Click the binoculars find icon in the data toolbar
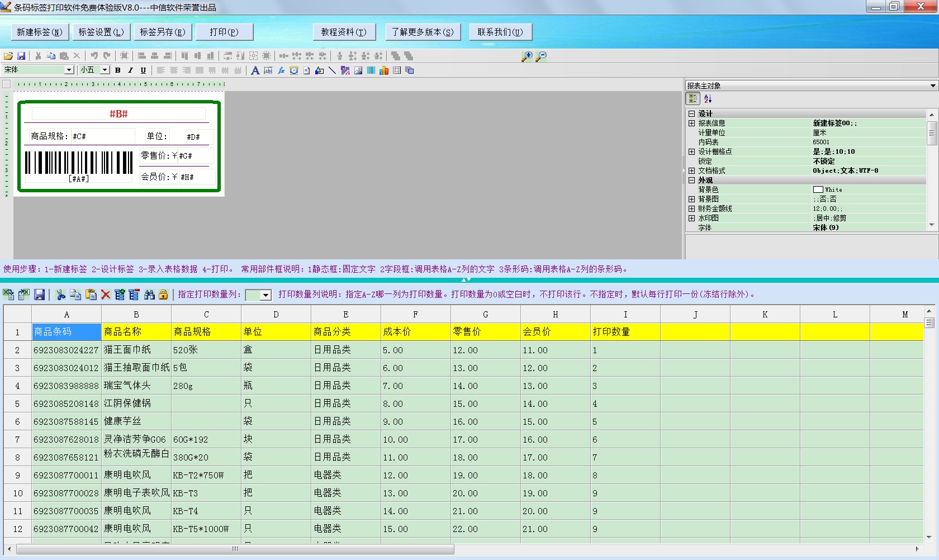Screen dimensions: 939x560 point(149,295)
